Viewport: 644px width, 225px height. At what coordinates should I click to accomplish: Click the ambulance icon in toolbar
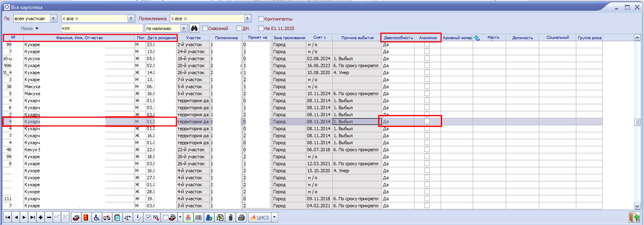pyautogui.click(x=106, y=218)
